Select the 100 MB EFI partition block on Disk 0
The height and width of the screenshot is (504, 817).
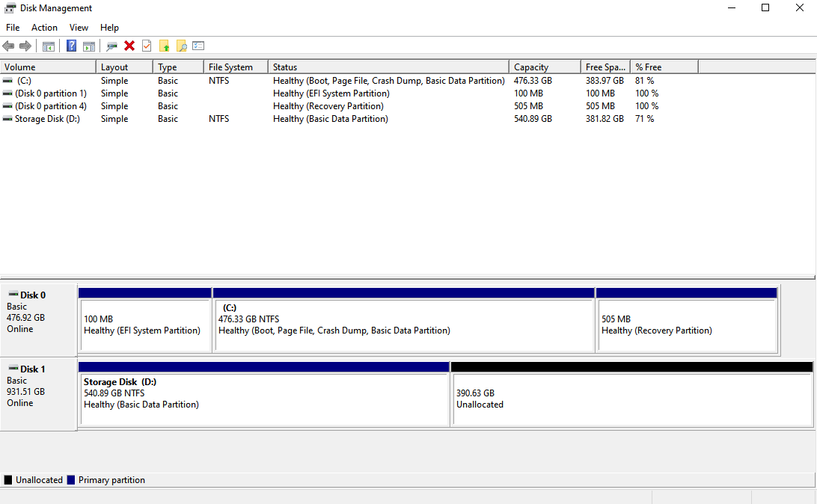click(x=145, y=320)
